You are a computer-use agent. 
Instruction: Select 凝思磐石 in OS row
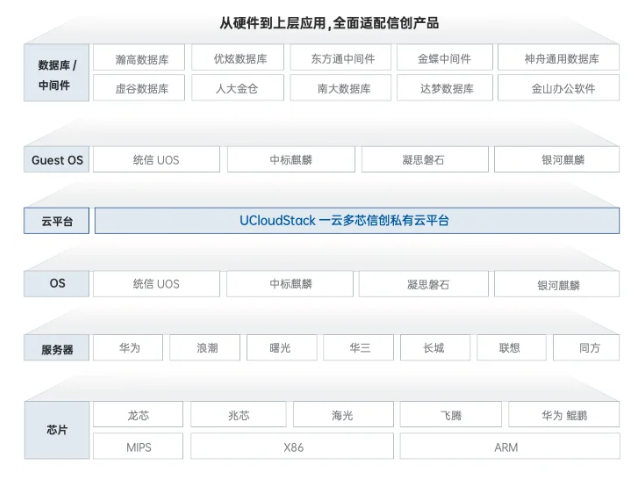click(424, 284)
